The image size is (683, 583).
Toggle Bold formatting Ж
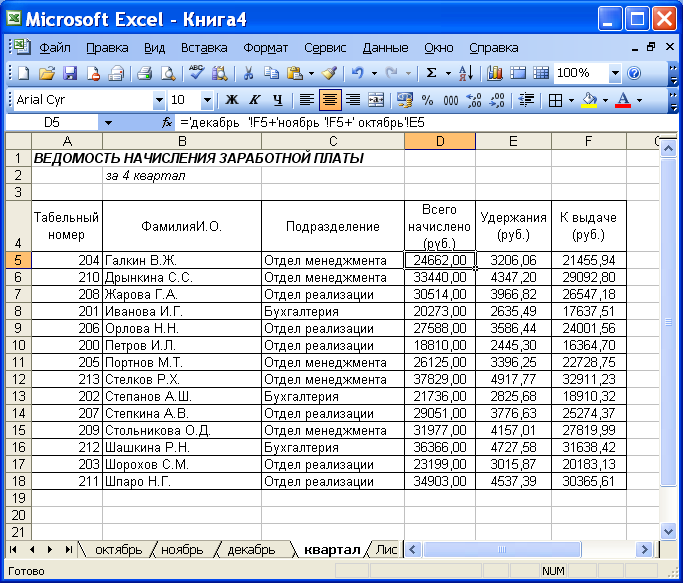(231, 101)
